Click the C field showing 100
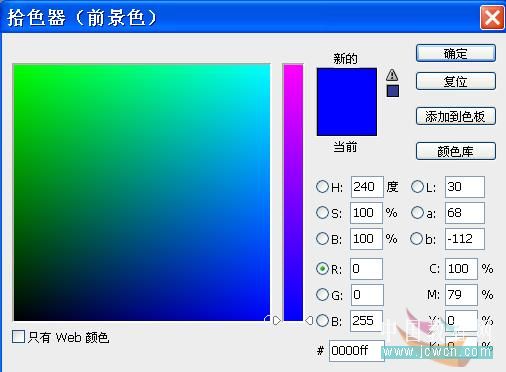Screen dimensions: 506x372 461,269
